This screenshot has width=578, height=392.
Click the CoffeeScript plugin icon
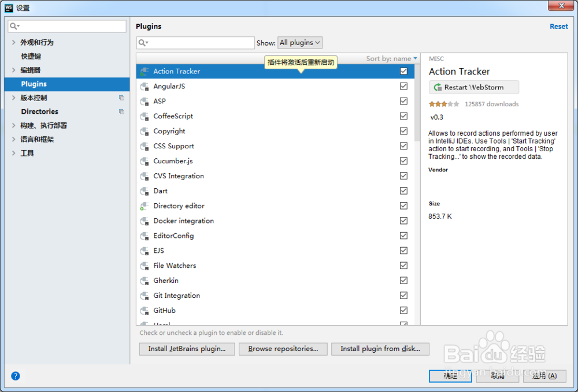coord(144,117)
